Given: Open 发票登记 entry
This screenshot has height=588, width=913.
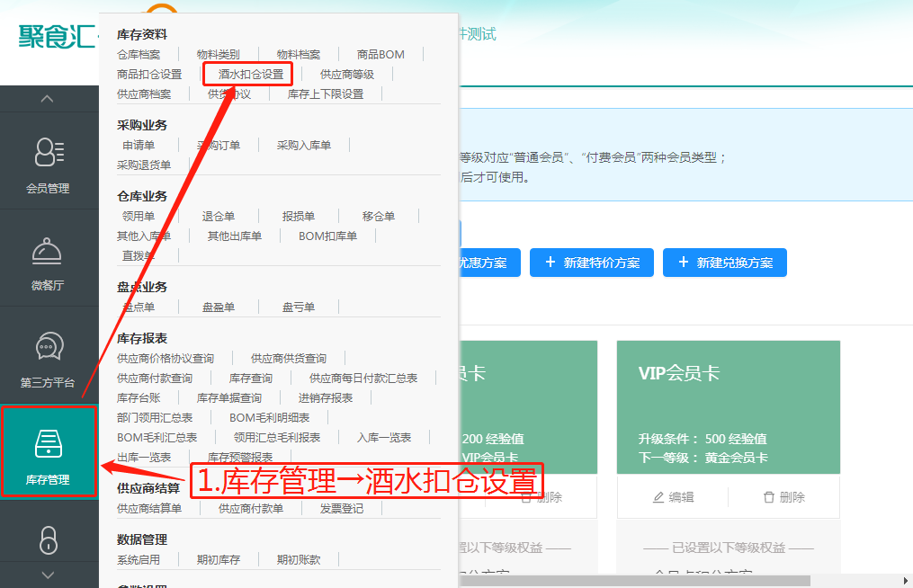Looking at the screenshot, I should click(x=342, y=509).
